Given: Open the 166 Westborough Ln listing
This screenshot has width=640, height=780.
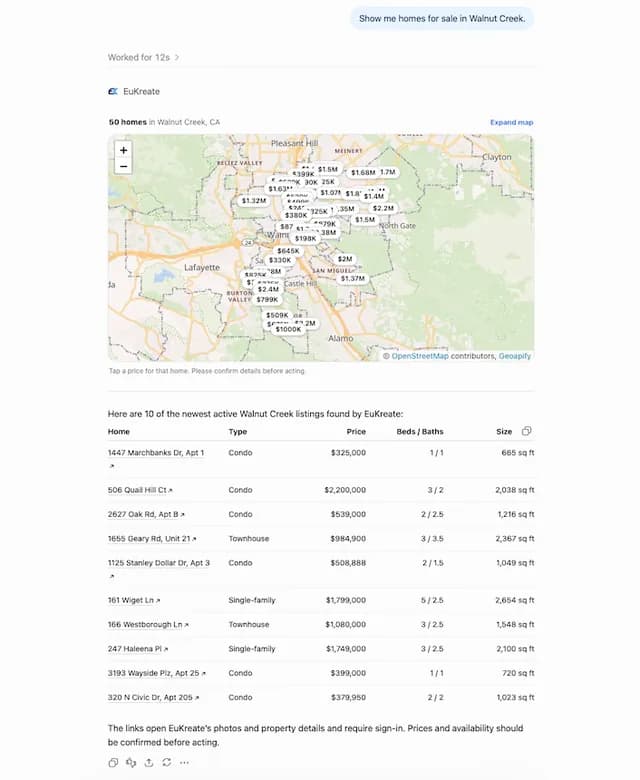Looking at the screenshot, I should pyautogui.click(x=148, y=625).
